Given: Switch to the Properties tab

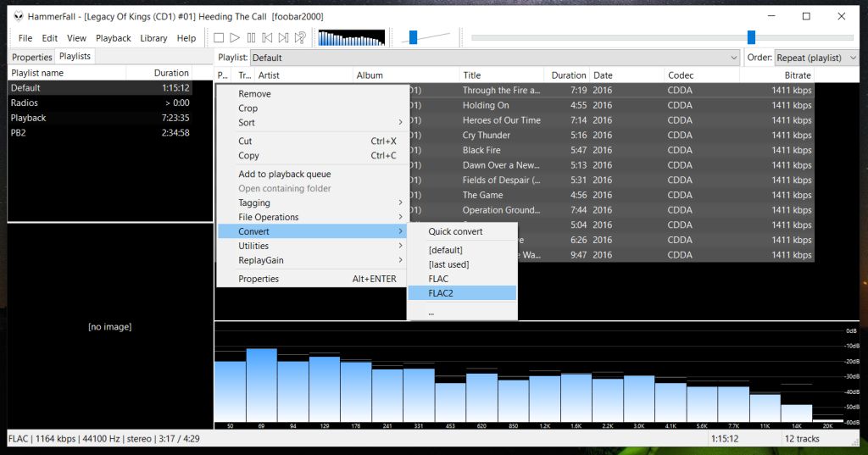Looking at the screenshot, I should 32,57.
